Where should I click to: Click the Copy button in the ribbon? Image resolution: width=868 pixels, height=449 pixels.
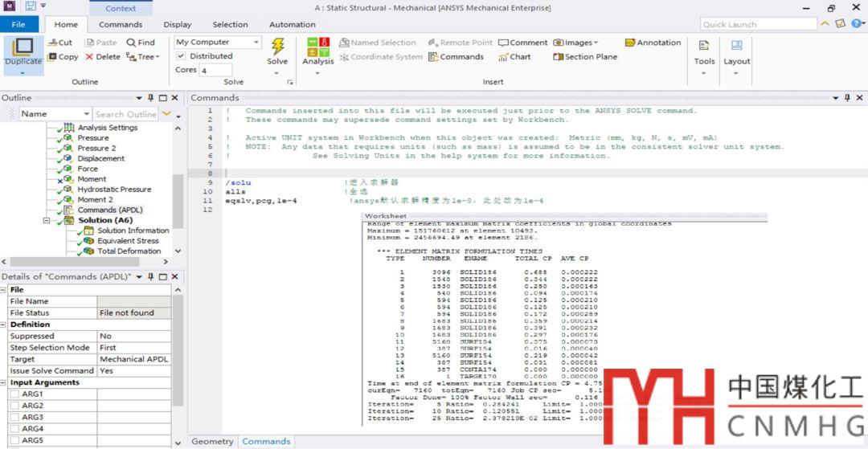pos(63,57)
